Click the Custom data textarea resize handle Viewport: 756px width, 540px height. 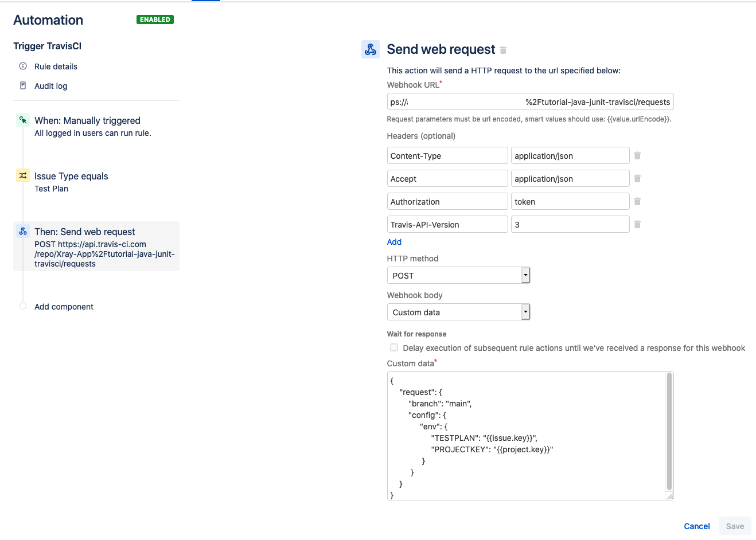tap(669, 496)
